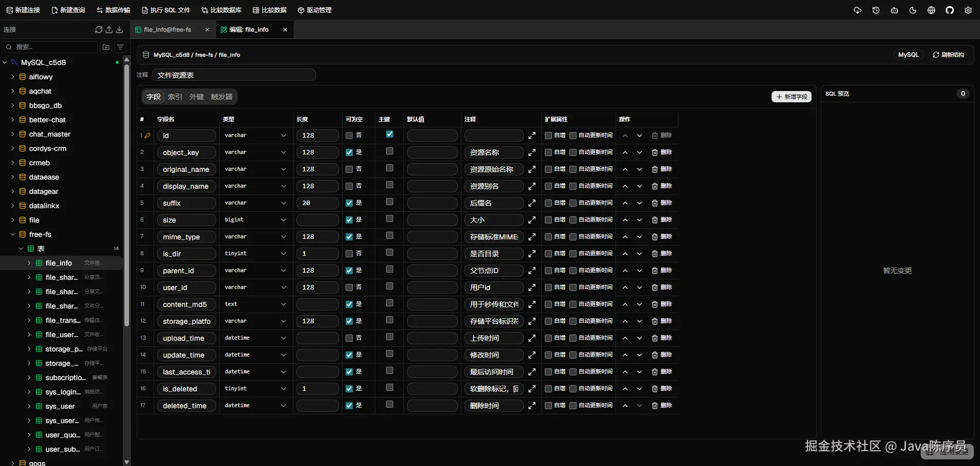Open type dropdown for size field (bigint)
The width and height of the screenshot is (980, 466).
pos(255,220)
